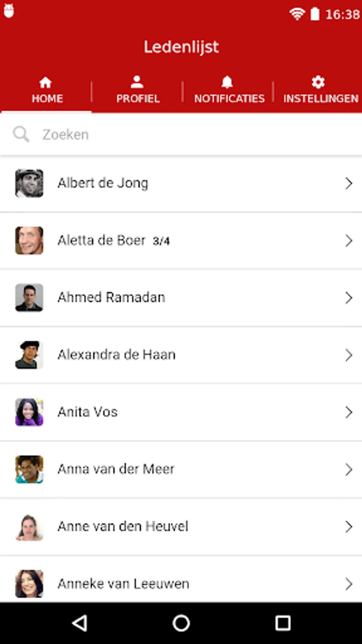Tap Alexandra de Haan's profile photo

tap(29, 355)
